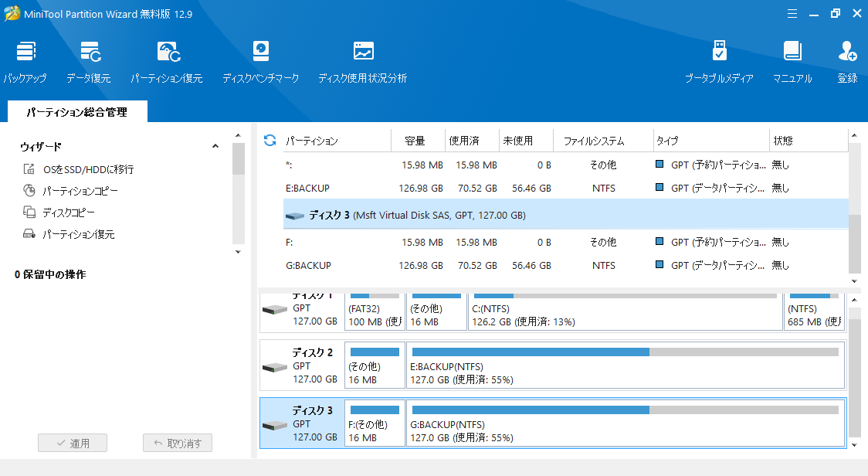Click disk map scroll down arrow
Viewport: 868px width, 476px height.
tap(854, 445)
